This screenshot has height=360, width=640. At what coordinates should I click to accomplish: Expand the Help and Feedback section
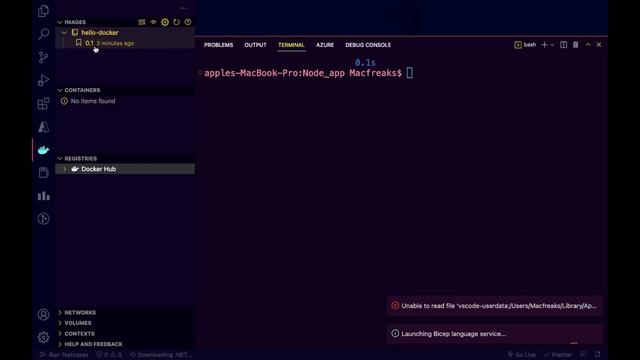(x=60, y=344)
